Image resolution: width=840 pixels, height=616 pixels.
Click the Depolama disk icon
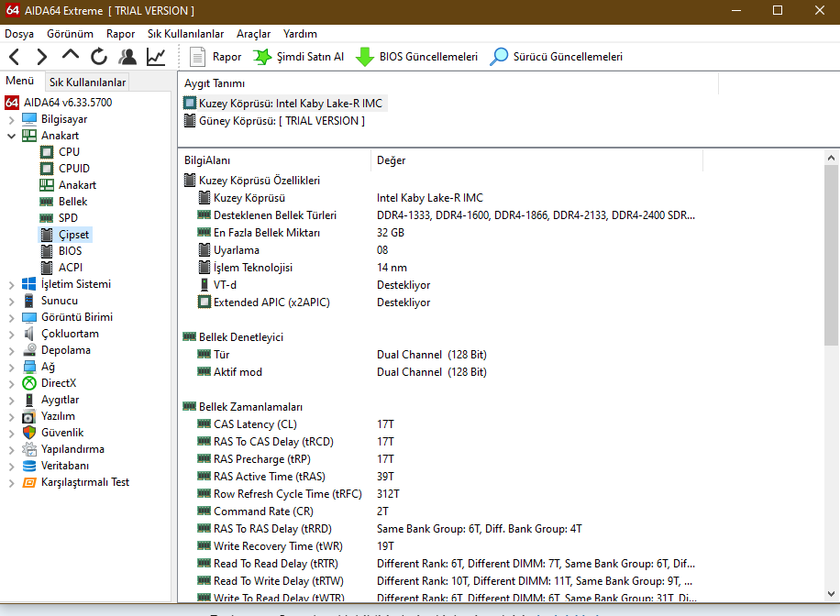29,350
